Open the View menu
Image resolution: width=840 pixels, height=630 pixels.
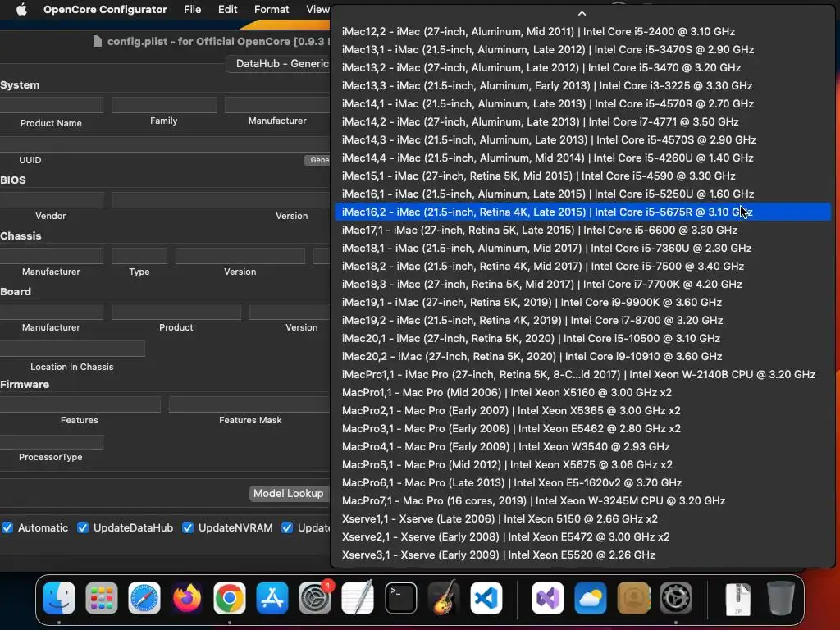(317, 10)
